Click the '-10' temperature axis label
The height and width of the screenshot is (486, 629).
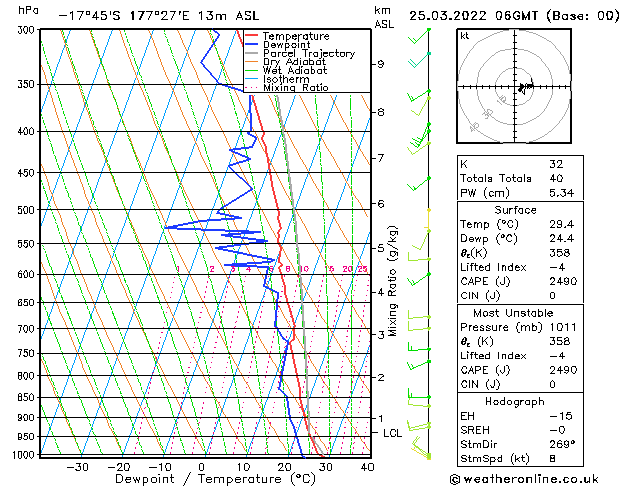pyautogui.click(x=160, y=467)
